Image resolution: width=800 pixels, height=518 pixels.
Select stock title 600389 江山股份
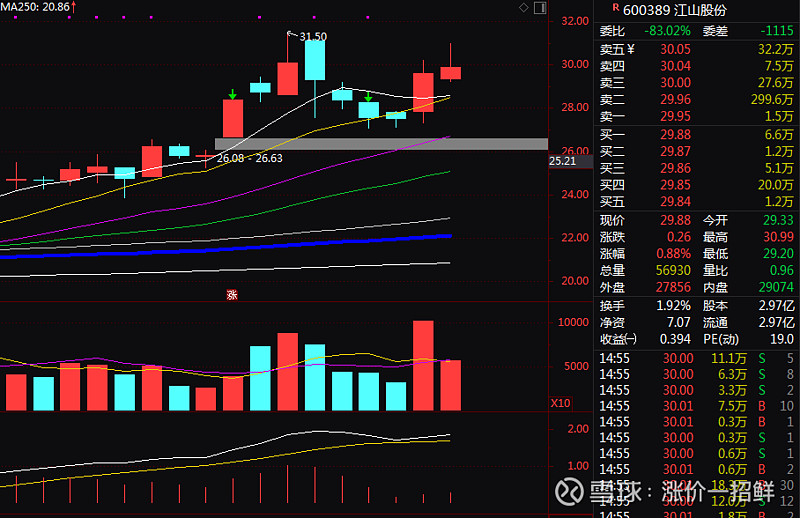[674, 10]
